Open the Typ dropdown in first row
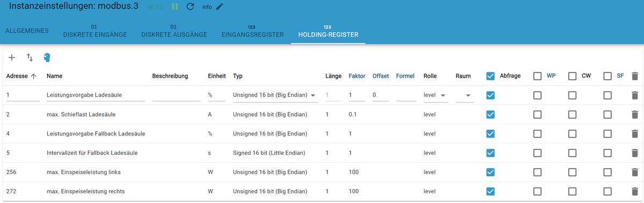 276,95
